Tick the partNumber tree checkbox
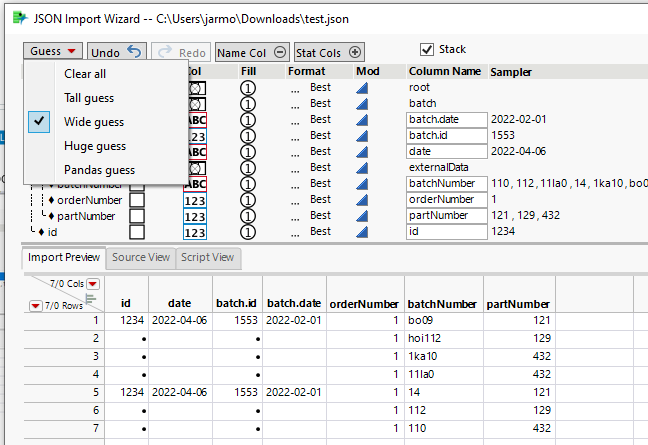The image size is (648, 445). [137, 216]
